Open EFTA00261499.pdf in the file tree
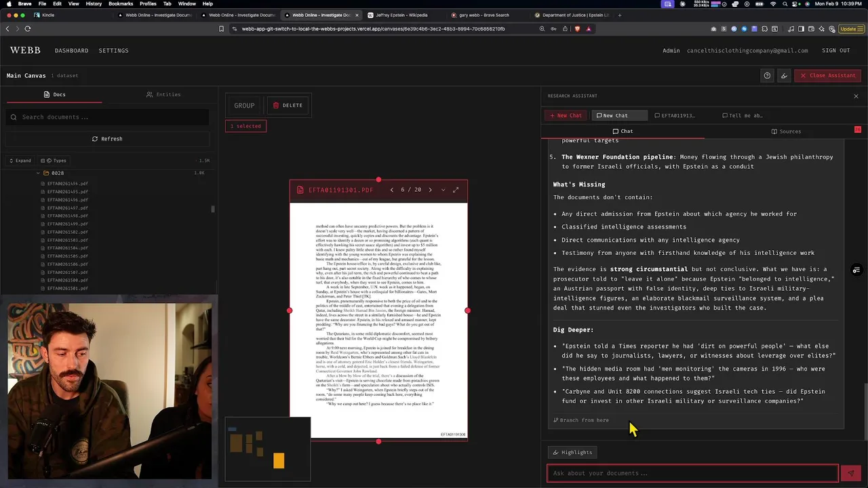This screenshot has width=868, height=488. (x=67, y=224)
